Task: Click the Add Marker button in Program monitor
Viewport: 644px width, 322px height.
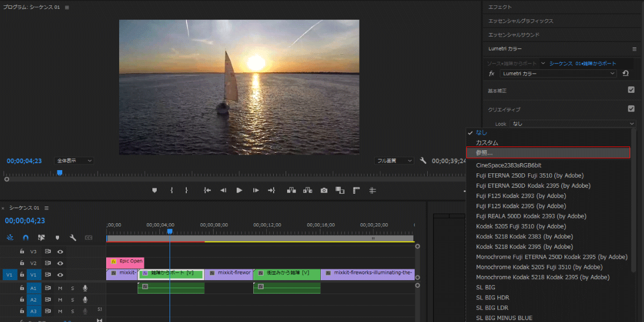Action: pyautogui.click(x=155, y=190)
